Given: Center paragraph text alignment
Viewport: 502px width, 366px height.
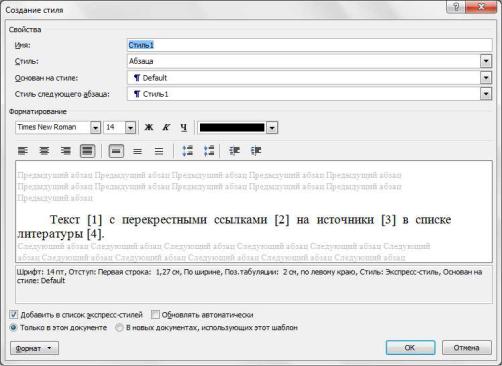Looking at the screenshot, I should click(x=44, y=151).
